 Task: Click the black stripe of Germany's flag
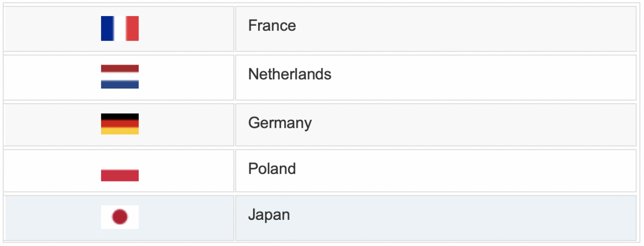pyautogui.click(x=120, y=116)
